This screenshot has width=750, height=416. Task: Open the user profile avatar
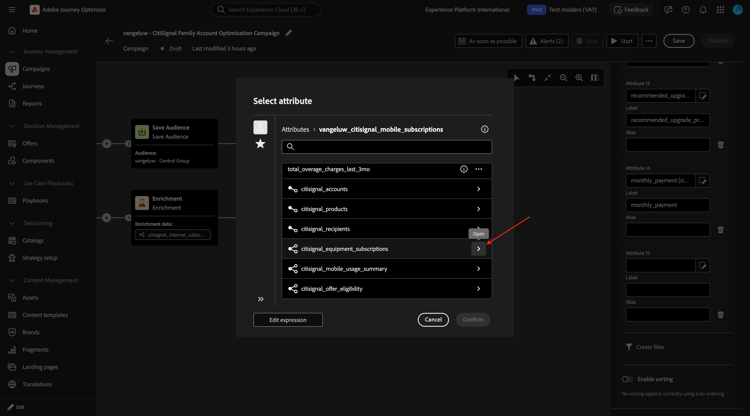738,10
